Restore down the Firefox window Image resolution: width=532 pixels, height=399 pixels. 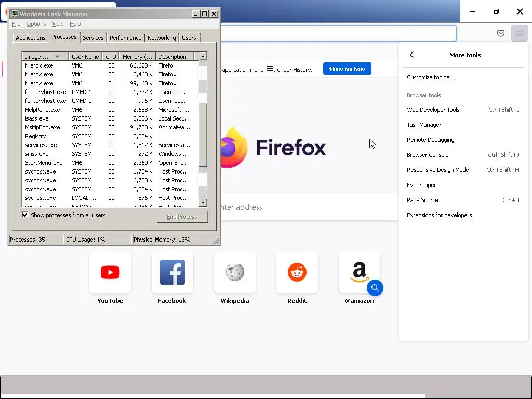pos(496,11)
